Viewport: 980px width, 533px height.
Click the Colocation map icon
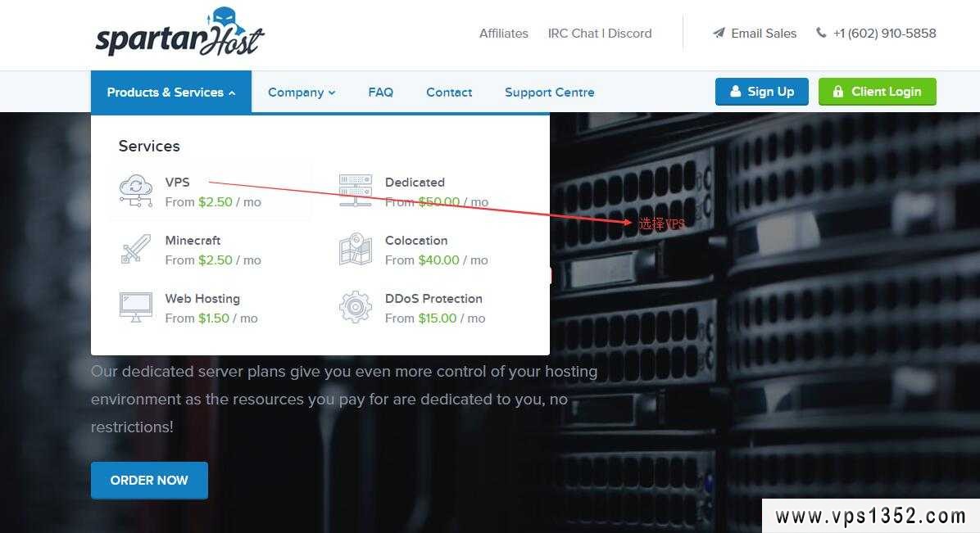pyautogui.click(x=355, y=248)
